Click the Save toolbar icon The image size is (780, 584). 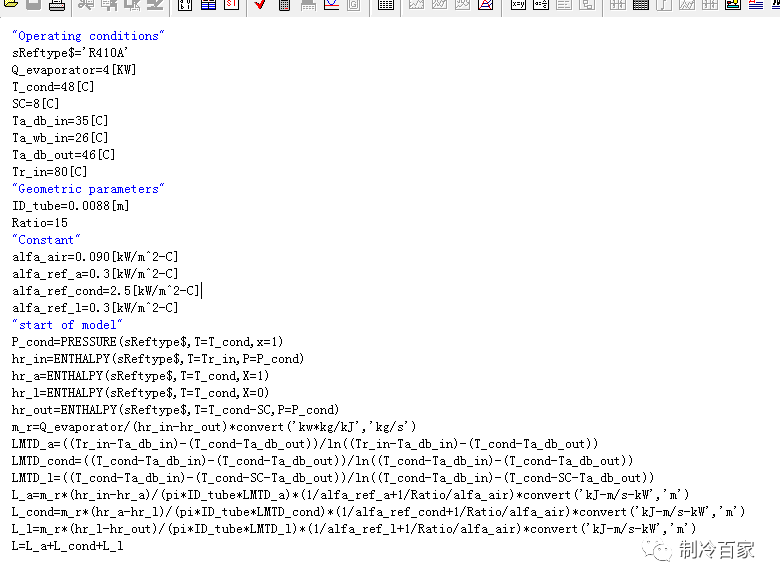coord(33,4)
